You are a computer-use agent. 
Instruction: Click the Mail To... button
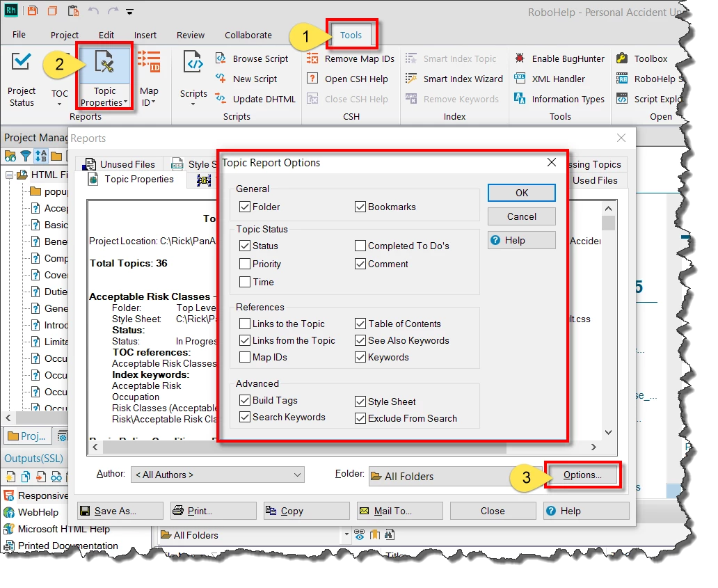(400, 511)
